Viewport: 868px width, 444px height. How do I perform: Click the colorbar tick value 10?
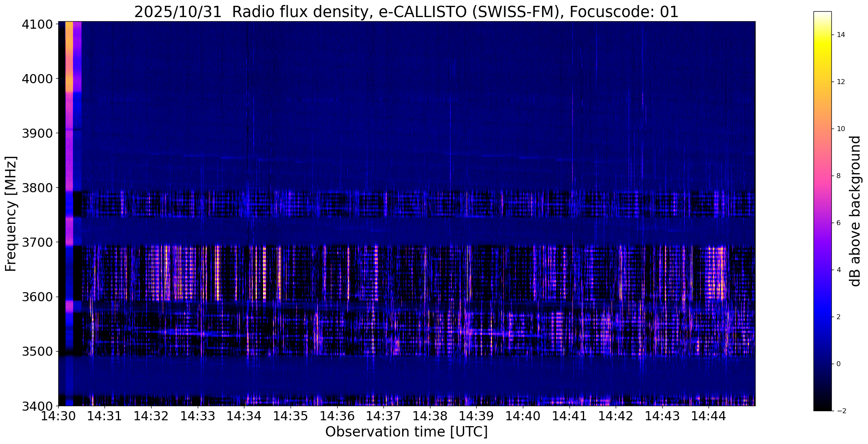click(x=841, y=129)
